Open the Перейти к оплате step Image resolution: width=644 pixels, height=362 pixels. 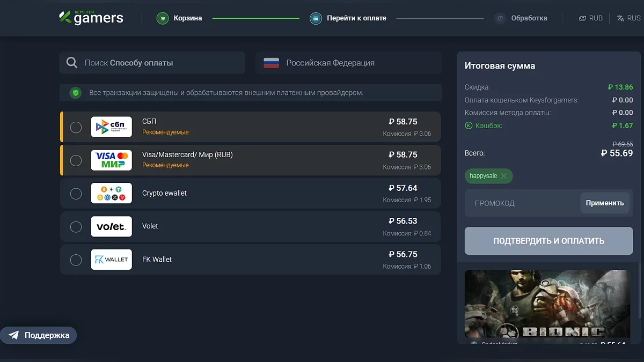pyautogui.click(x=348, y=18)
